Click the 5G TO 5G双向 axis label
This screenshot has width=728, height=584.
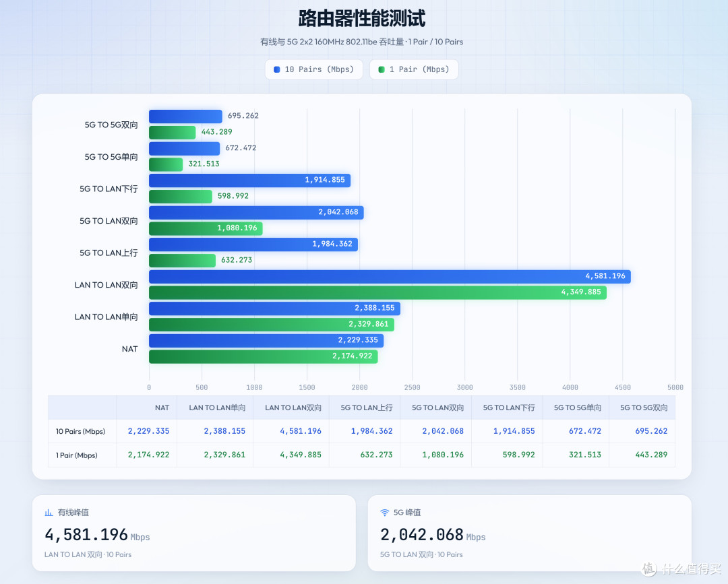(x=111, y=125)
